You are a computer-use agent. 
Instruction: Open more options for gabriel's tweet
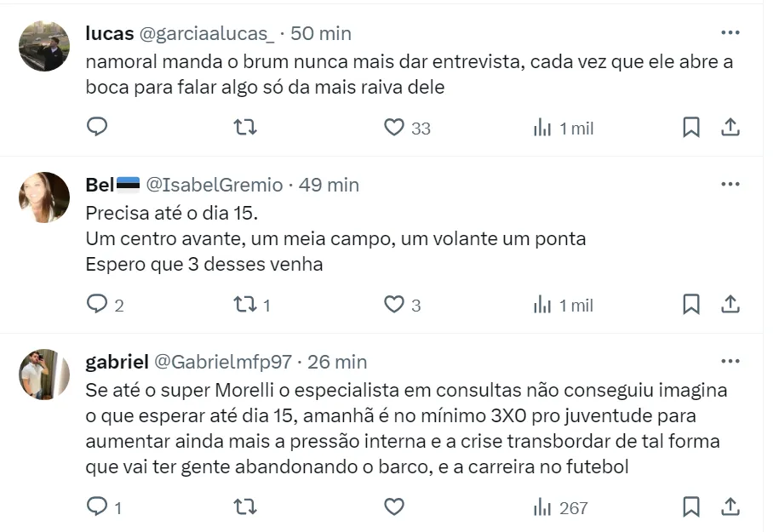coord(730,361)
